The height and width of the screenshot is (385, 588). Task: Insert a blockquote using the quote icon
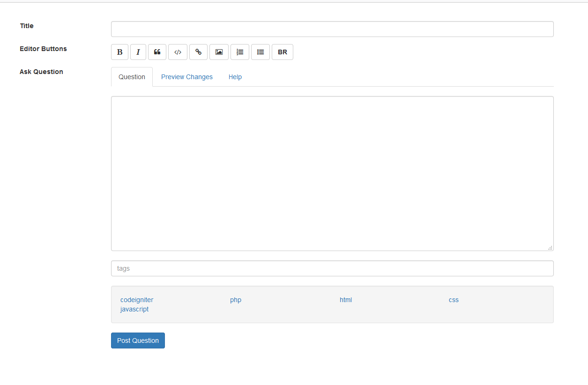[157, 52]
